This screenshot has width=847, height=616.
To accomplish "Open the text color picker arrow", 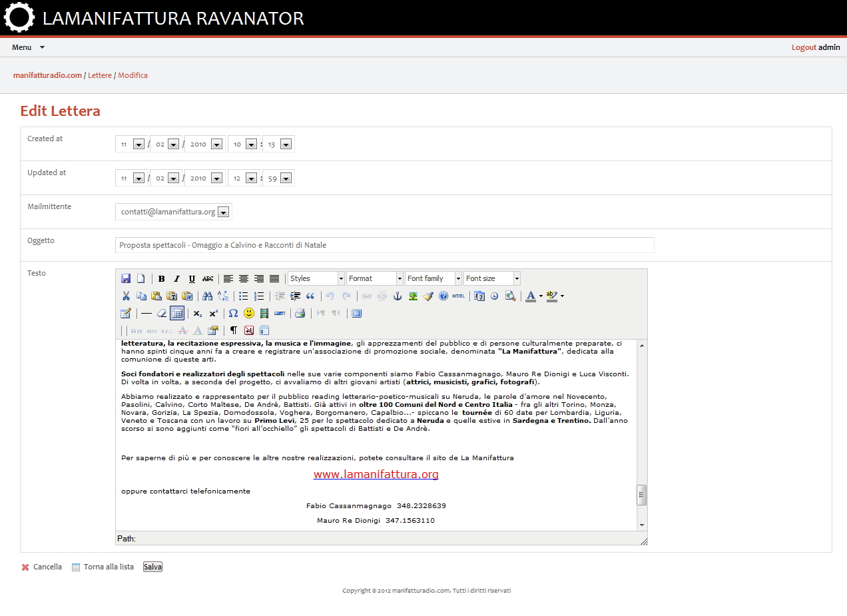I will click(540, 295).
